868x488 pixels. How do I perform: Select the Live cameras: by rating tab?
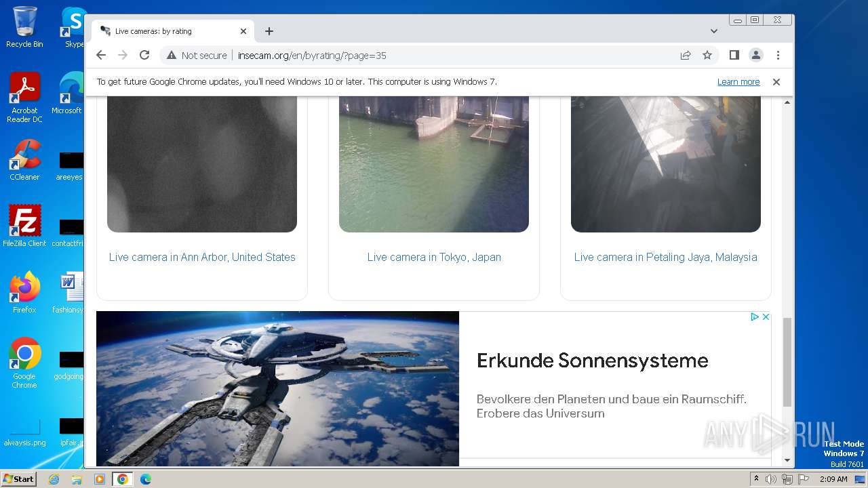[173, 31]
